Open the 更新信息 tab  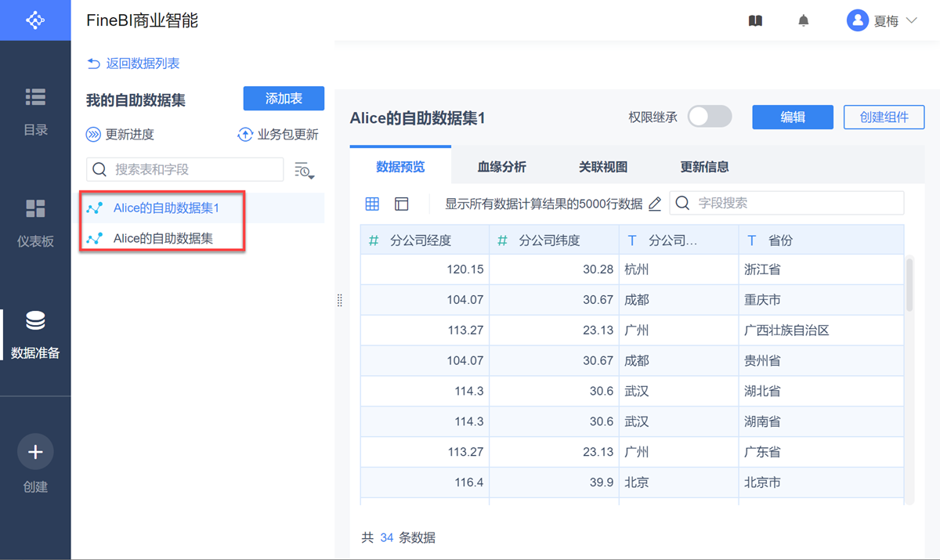pos(705,167)
